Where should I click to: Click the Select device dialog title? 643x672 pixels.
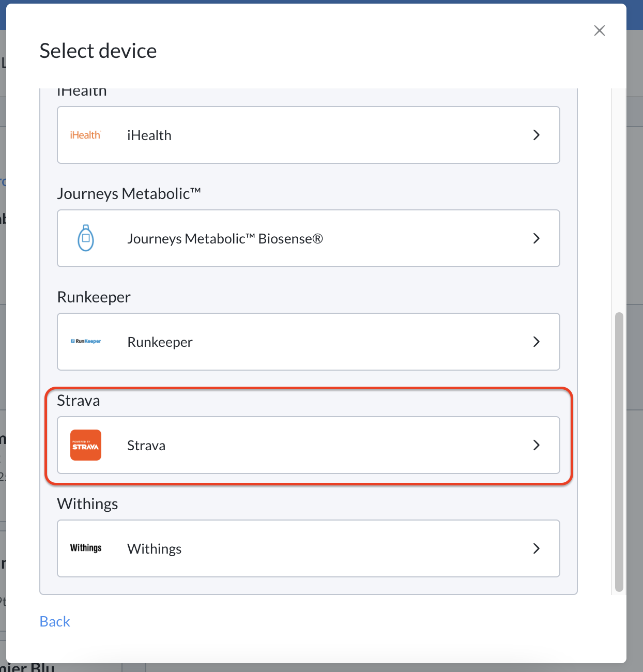tap(98, 51)
